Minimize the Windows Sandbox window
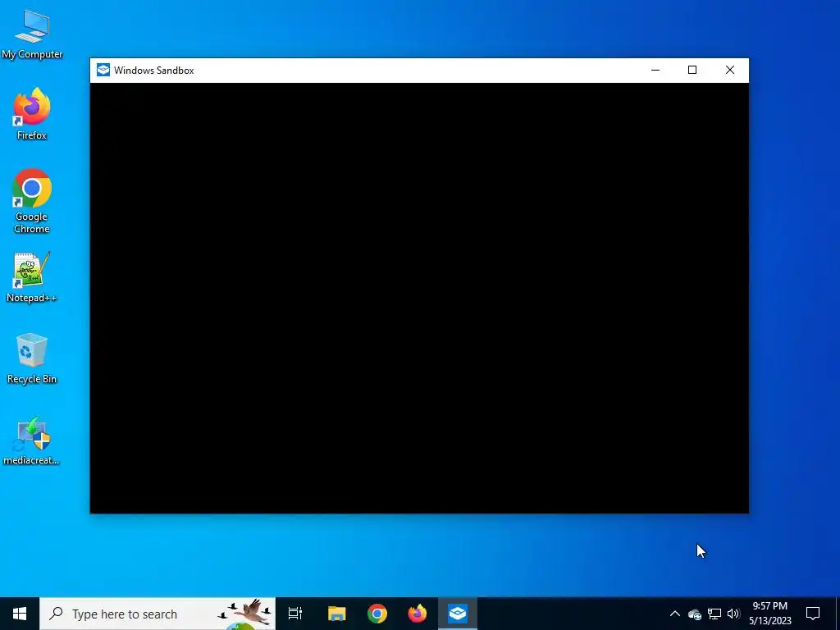This screenshot has width=840, height=630. click(655, 71)
